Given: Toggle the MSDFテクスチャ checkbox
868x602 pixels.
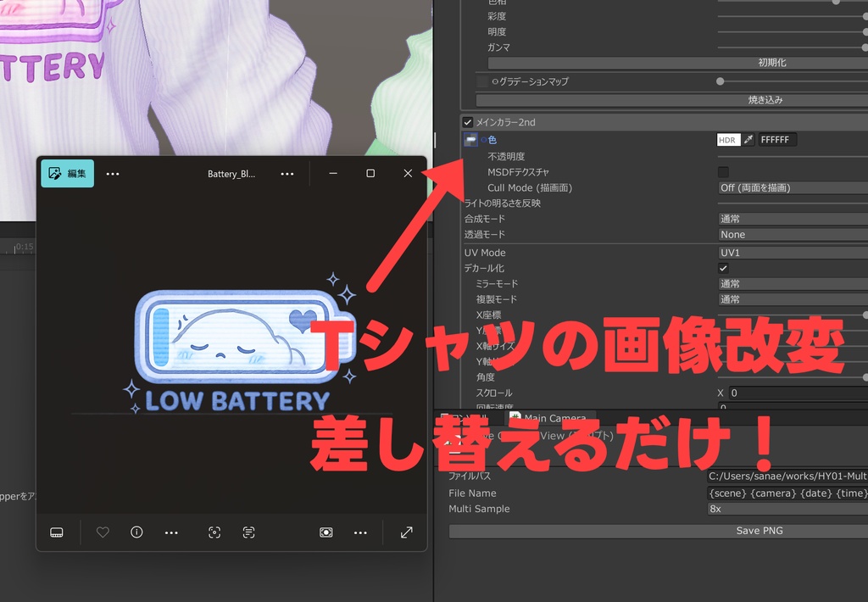Looking at the screenshot, I should (723, 172).
